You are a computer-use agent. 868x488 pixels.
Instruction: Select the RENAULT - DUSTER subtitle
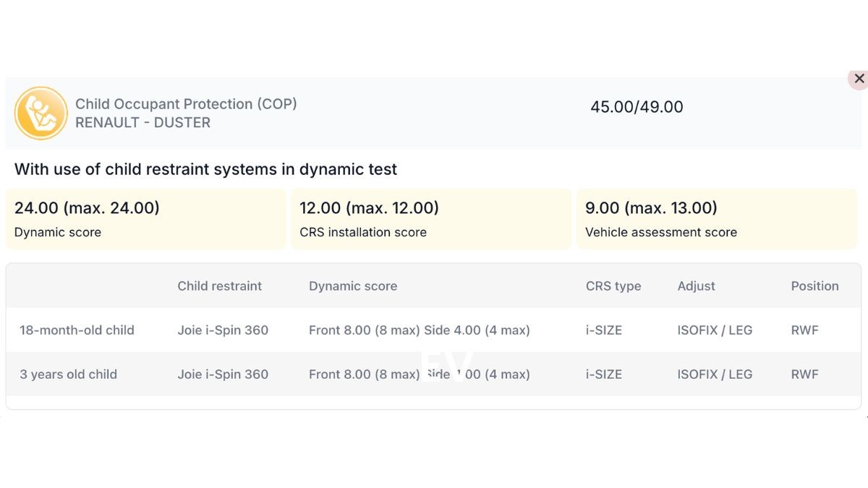pos(142,123)
